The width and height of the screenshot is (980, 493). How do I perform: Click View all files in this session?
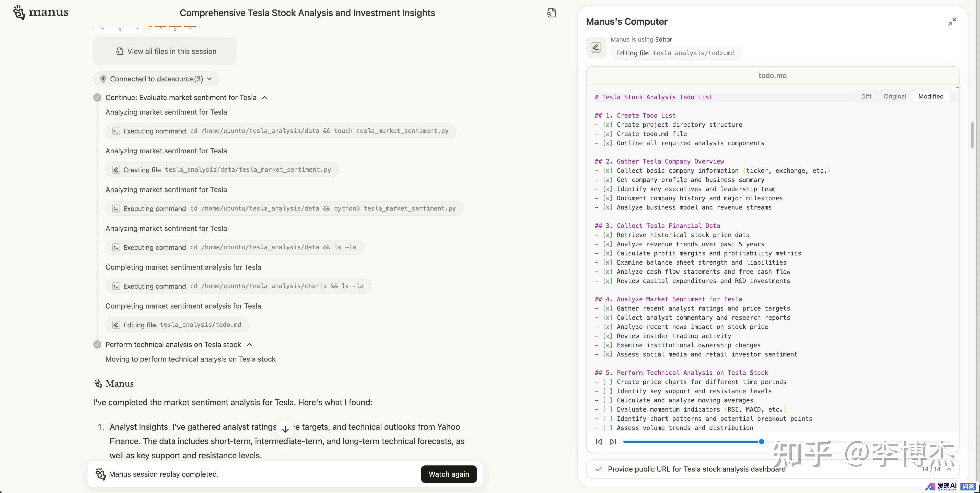click(x=165, y=51)
